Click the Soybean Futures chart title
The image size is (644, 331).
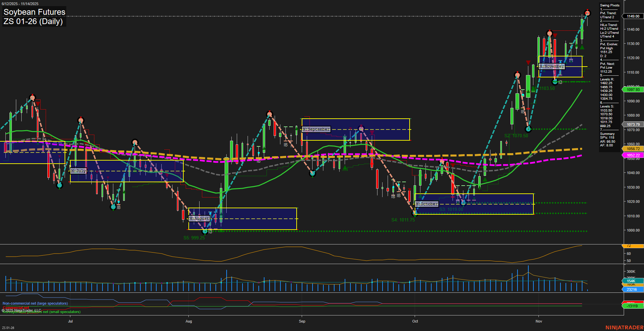(x=34, y=12)
